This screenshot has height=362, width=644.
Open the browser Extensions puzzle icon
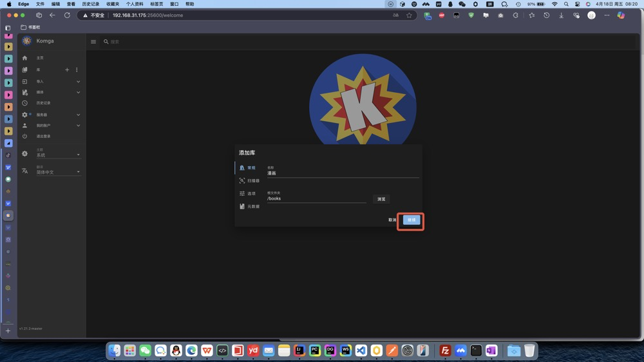tap(515, 15)
